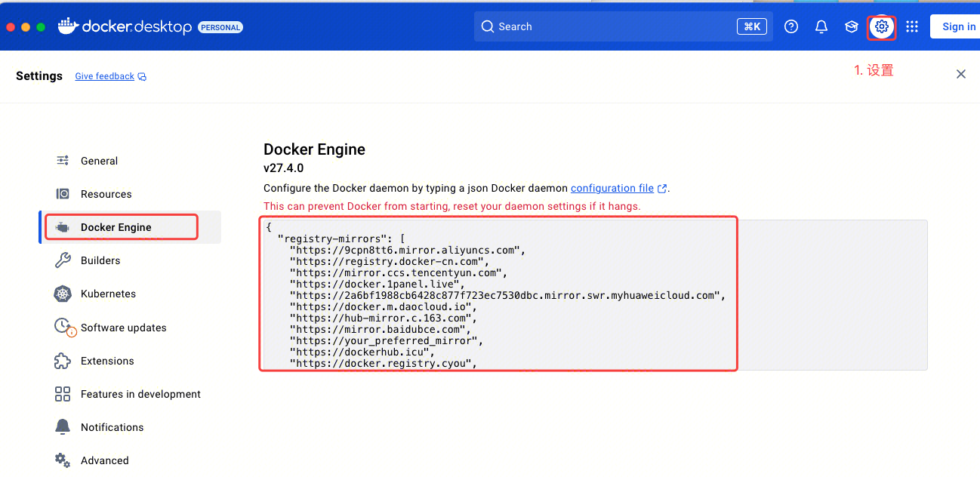Click the red daemon reset warning text
The height and width of the screenshot is (480, 980).
451,206
